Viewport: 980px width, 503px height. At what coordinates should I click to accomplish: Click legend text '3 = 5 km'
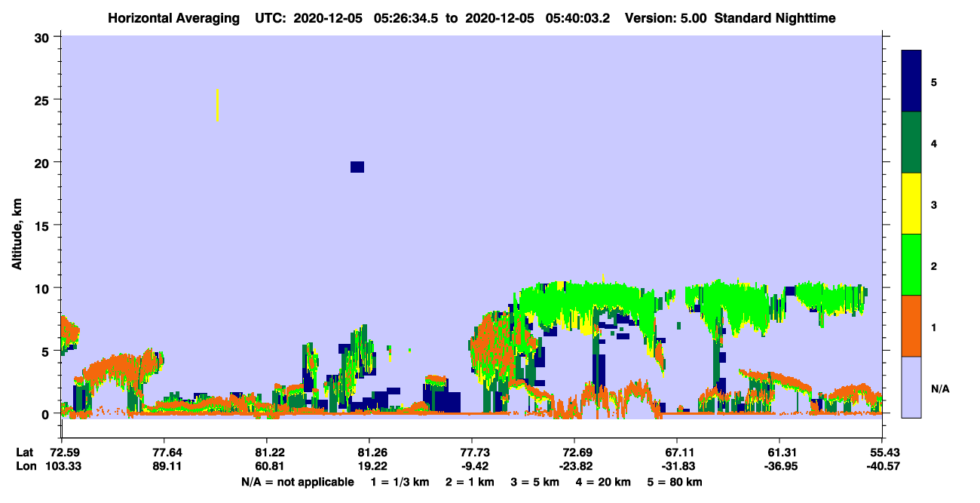tap(534, 482)
